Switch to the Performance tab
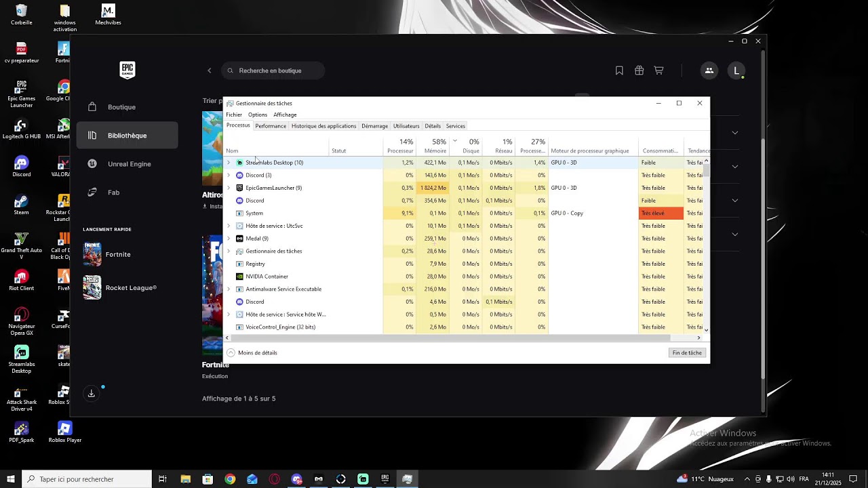 coord(271,126)
